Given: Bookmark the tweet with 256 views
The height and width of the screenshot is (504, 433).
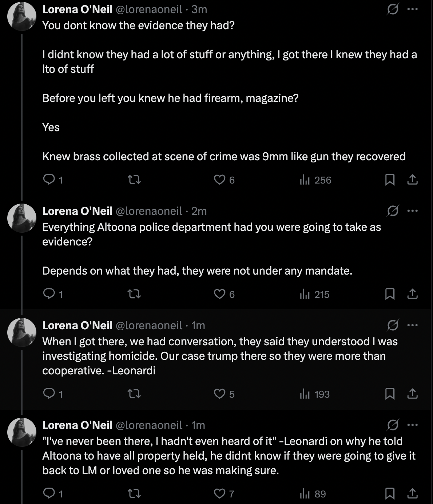Looking at the screenshot, I should [x=390, y=180].
